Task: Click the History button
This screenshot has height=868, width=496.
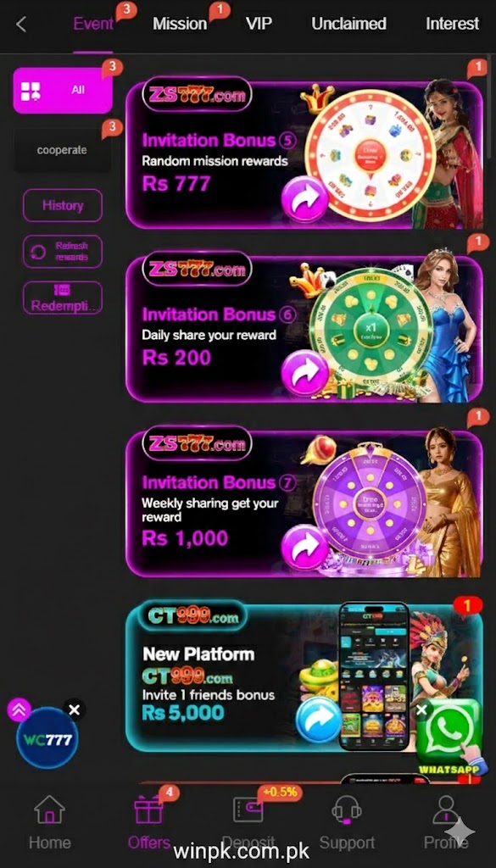Action: point(63,205)
